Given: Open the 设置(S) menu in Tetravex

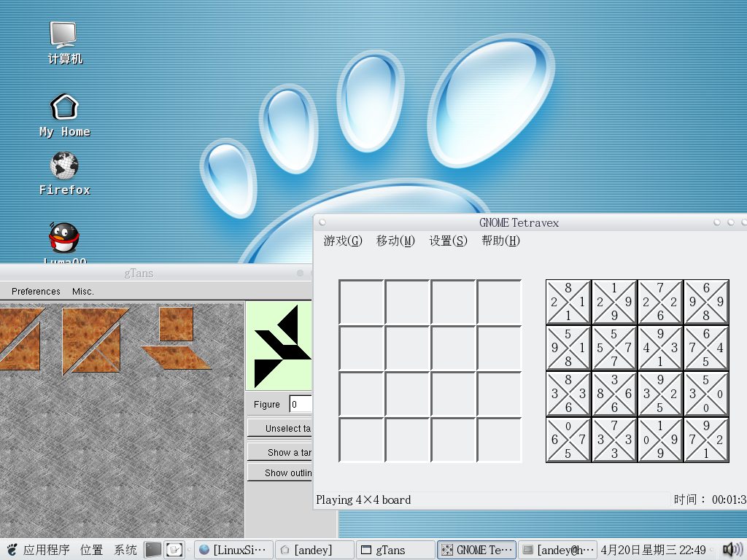Looking at the screenshot, I should [x=449, y=241].
